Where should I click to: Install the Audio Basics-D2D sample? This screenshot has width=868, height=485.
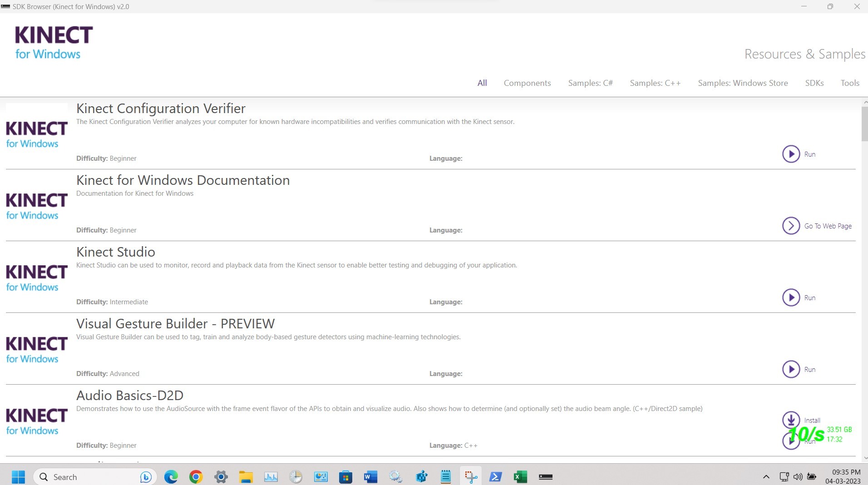801,420
